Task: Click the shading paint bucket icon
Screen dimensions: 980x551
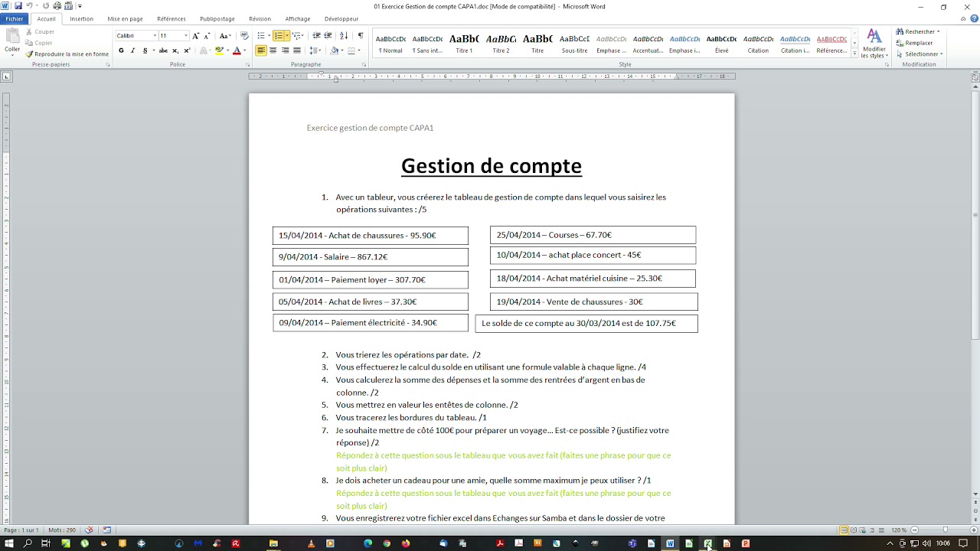Action: click(x=335, y=51)
